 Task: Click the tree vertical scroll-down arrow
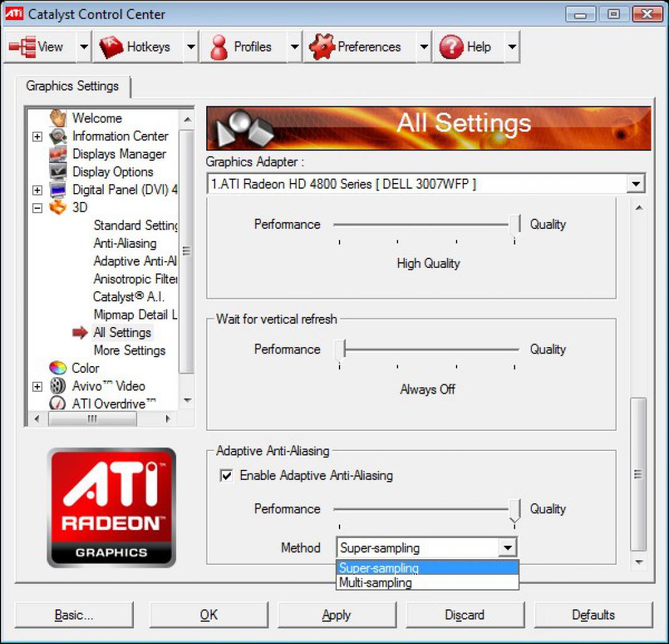tap(187, 401)
